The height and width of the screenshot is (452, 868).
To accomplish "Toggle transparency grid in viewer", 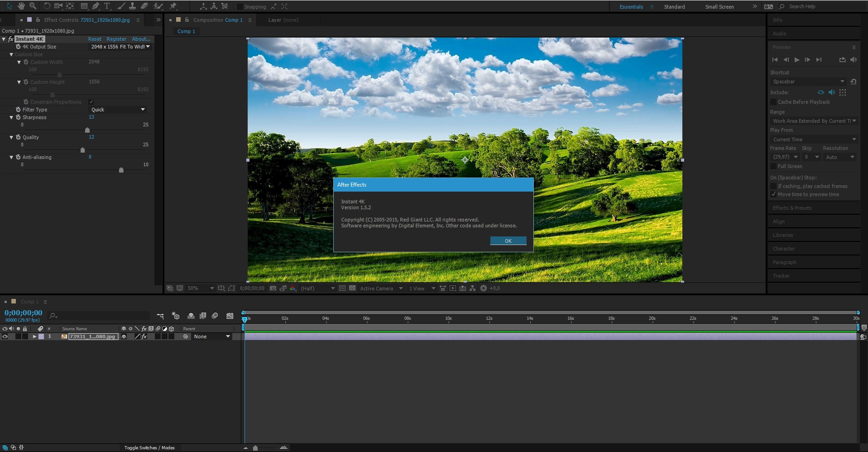I will tap(352, 288).
